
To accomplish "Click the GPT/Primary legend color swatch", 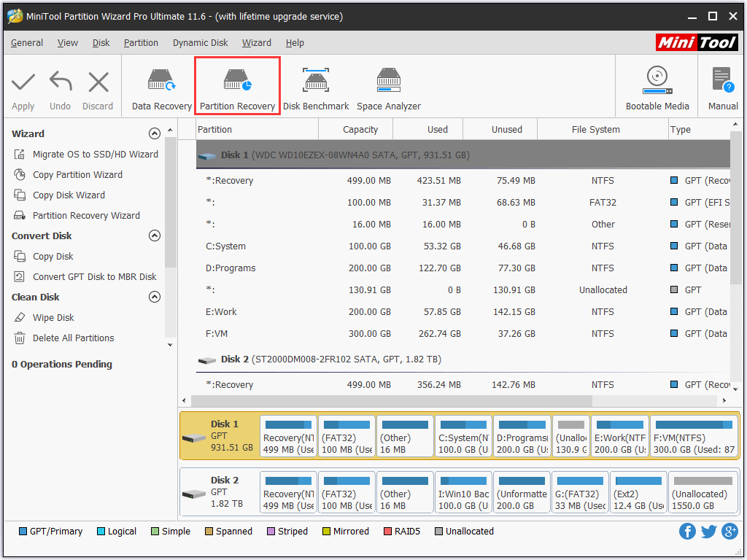I will [x=23, y=532].
